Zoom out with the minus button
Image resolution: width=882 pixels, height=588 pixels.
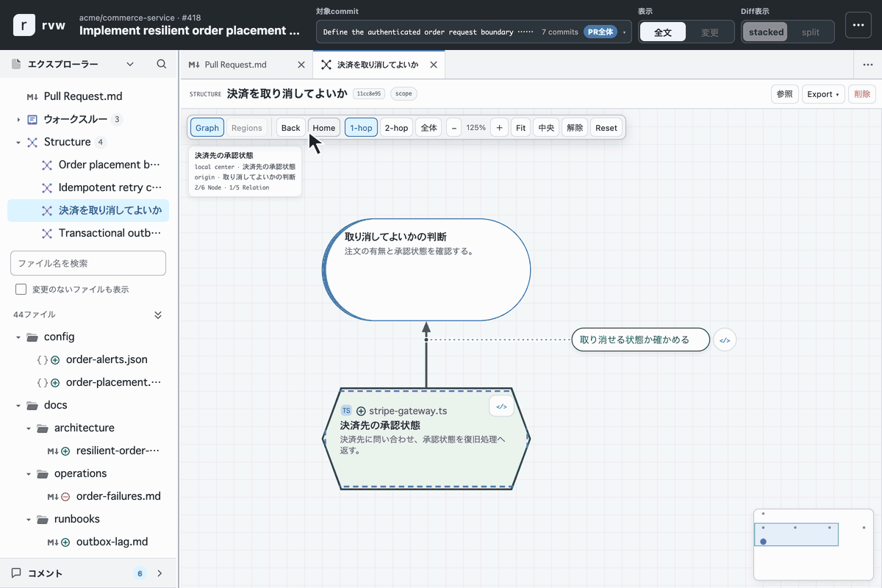coord(454,128)
